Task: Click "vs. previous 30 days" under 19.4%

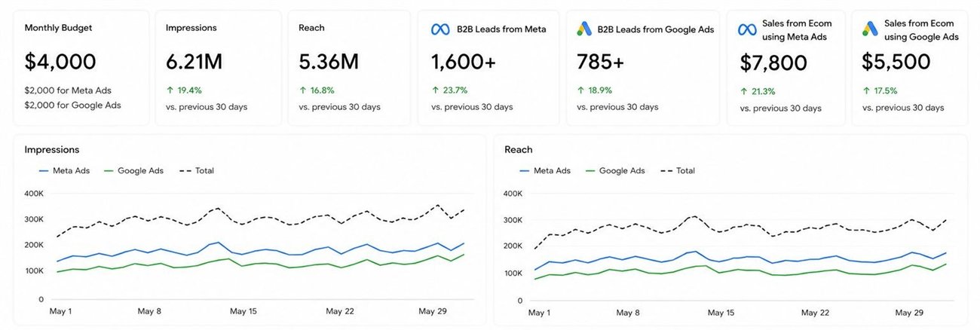Action: click(207, 106)
